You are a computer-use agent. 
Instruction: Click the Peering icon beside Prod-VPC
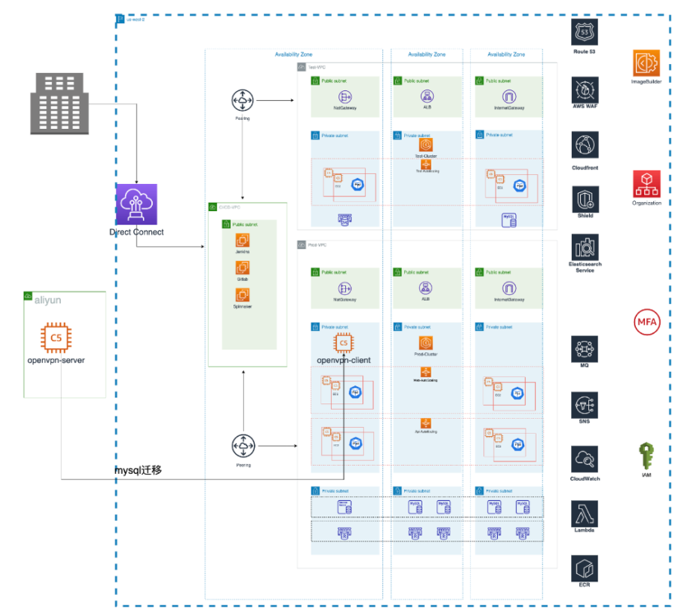(243, 446)
